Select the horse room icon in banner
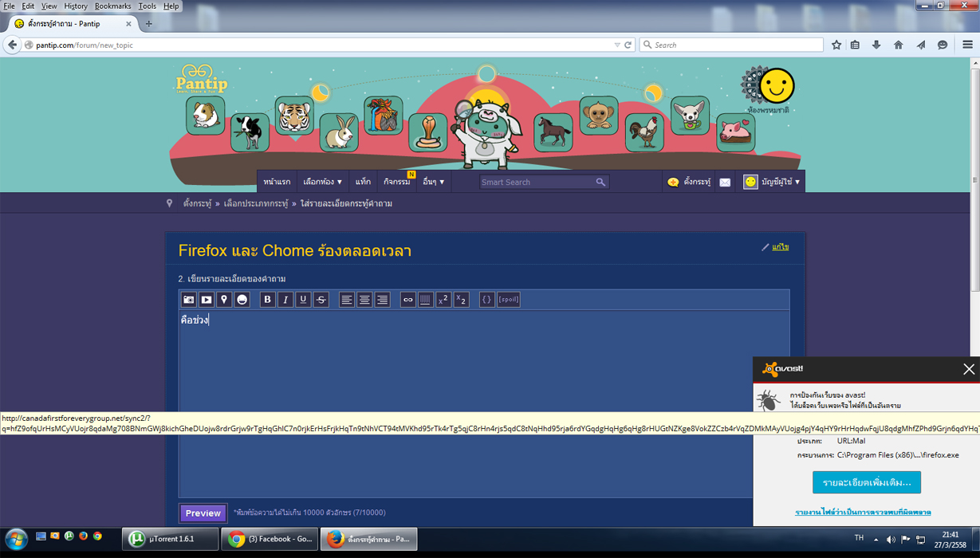Image resolution: width=980 pixels, height=558 pixels. tap(553, 132)
